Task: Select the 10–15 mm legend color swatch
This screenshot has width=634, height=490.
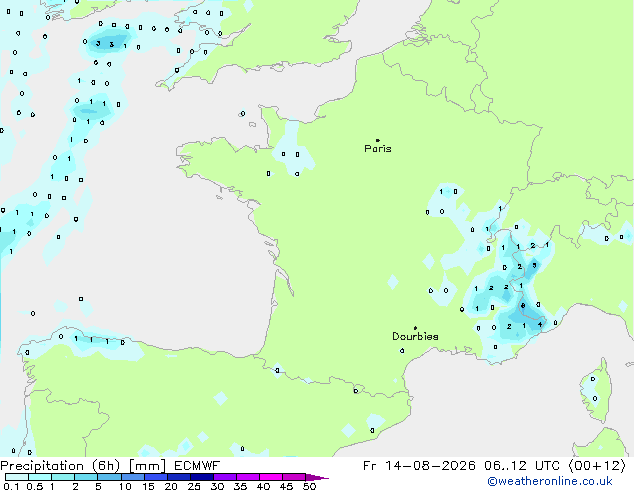Action: click(x=133, y=477)
